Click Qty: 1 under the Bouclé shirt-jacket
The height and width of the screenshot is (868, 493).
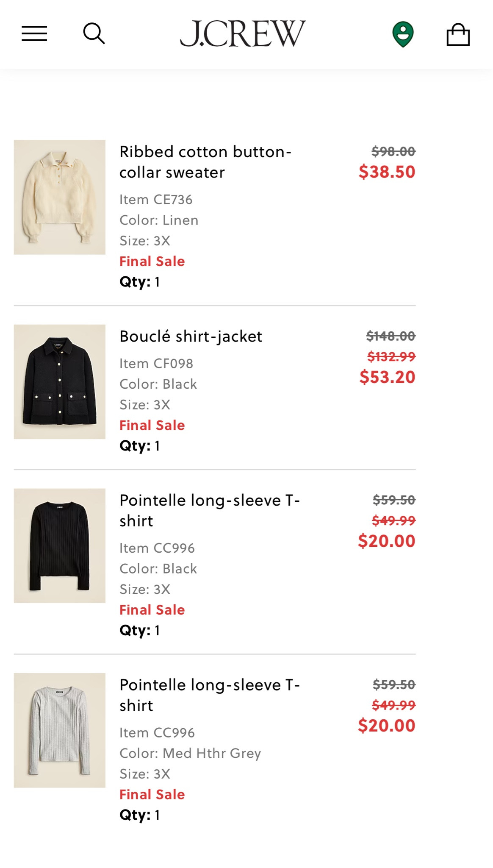pos(140,446)
